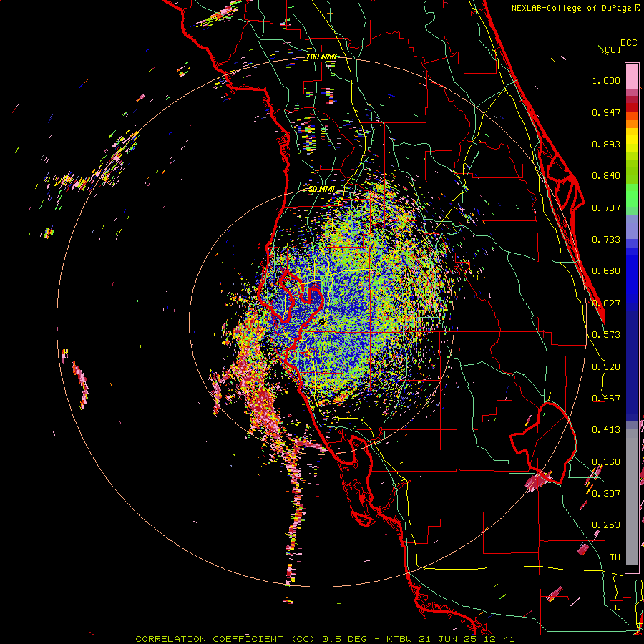Click the 0.360 value on the color scale
This screenshot has height=644, width=644.
[606, 462]
